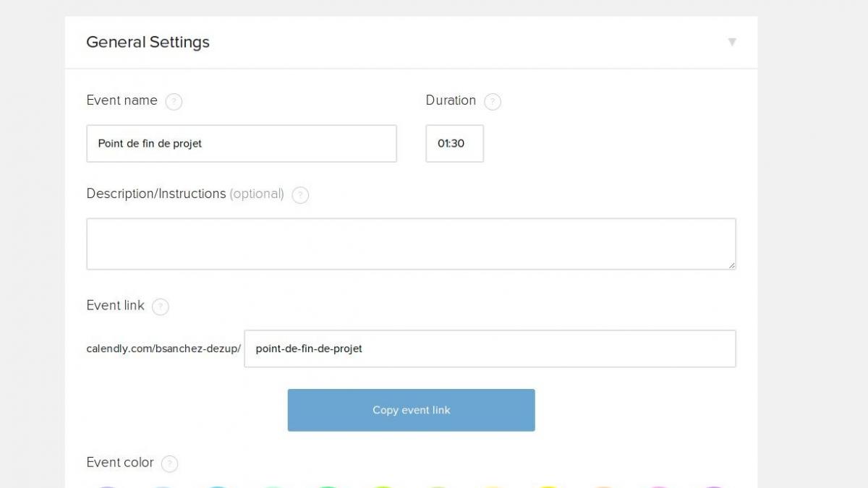
Task: Click inside the Description/Instructions text area
Action: click(x=411, y=244)
